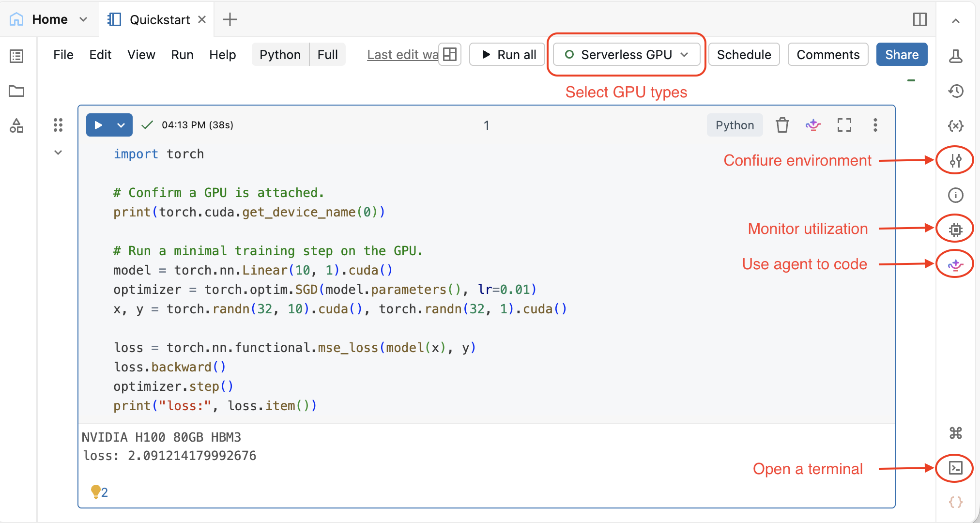Image resolution: width=980 pixels, height=523 pixels.
Task: Open the catalog shapes icon in left sidebar
Action: (16, 126)
